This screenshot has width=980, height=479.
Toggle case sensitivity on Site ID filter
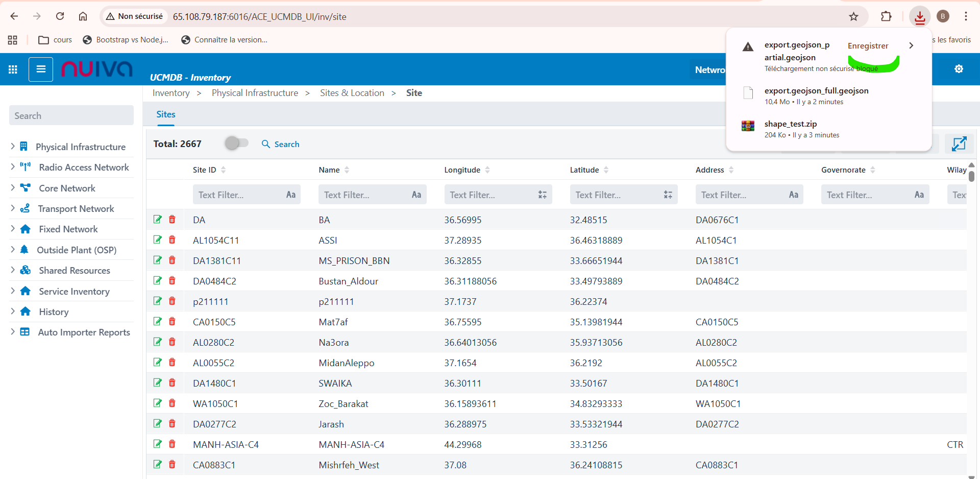(x=290, y=195)
